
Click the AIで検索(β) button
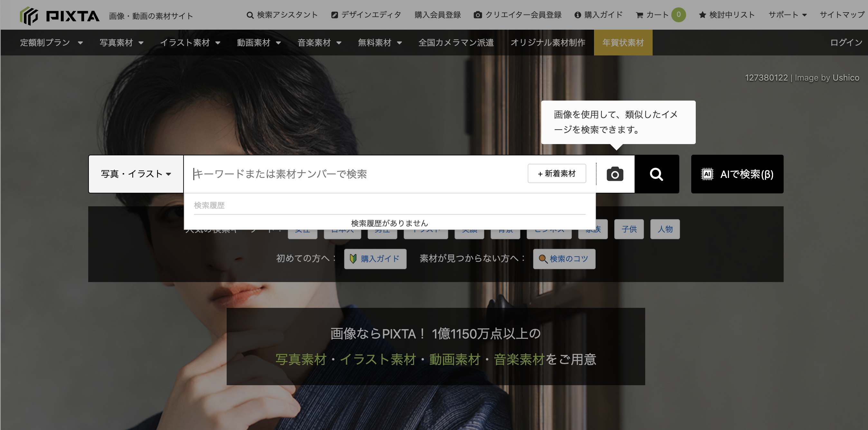click(x=737, y=174)
